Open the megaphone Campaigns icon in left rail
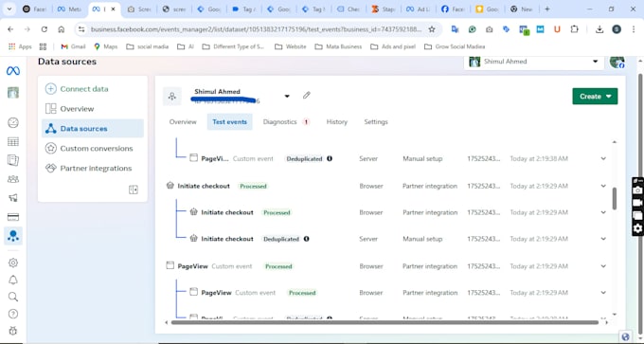644x344 pixels. tap(13, 198)
